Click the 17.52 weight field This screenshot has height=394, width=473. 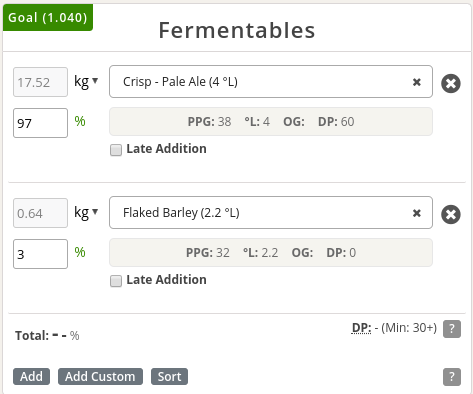click(x=40, y=82)
